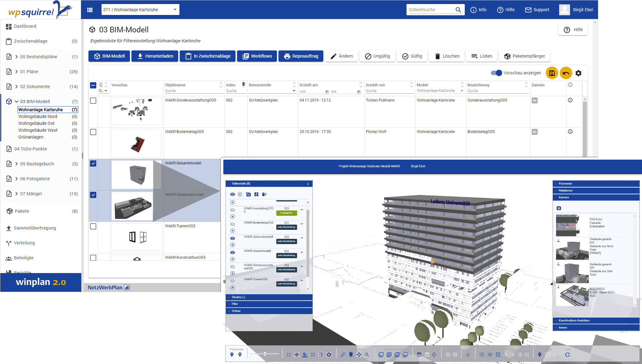Click the shuffle icon in viewer toolbar

click(520, 355)
